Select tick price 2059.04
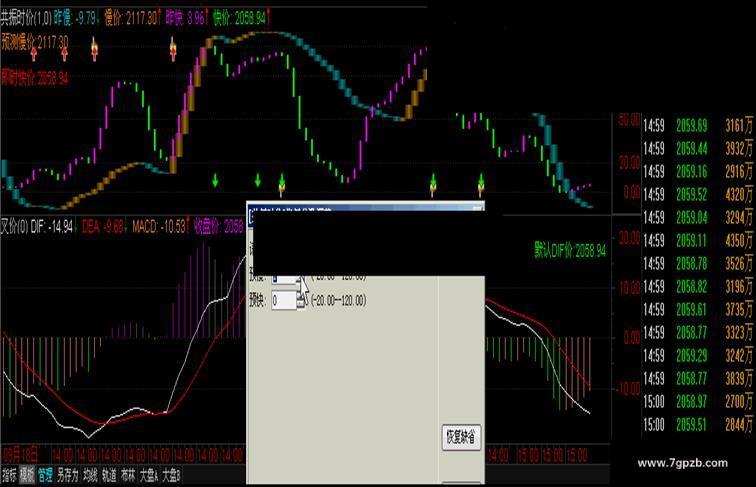Screen dimensions: 756x487 click(x=691, y=217)
